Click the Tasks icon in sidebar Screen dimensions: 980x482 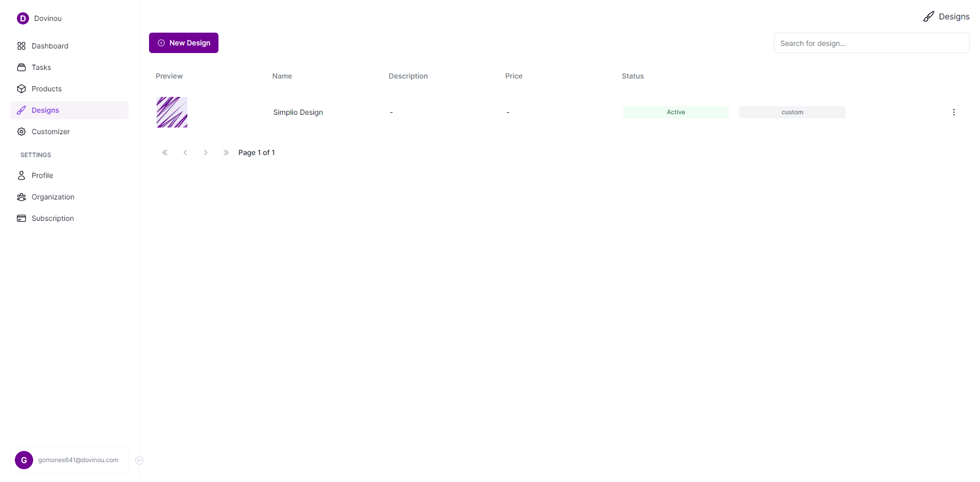click(x=21, y=67)
